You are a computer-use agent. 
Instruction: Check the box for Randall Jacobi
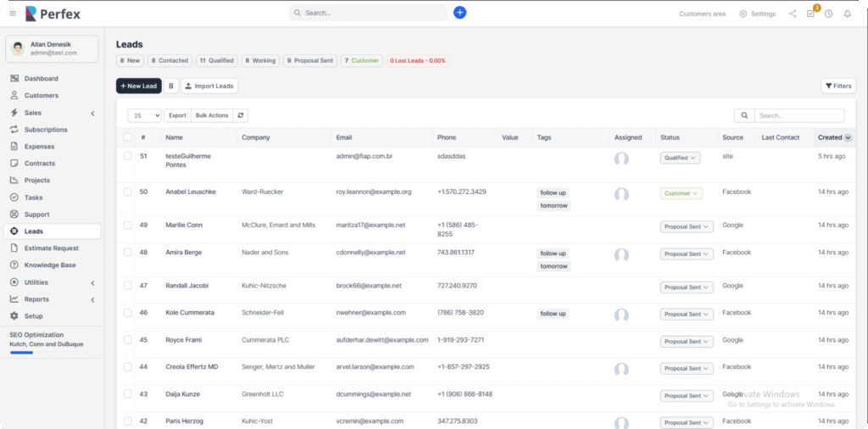pos(128,286)
